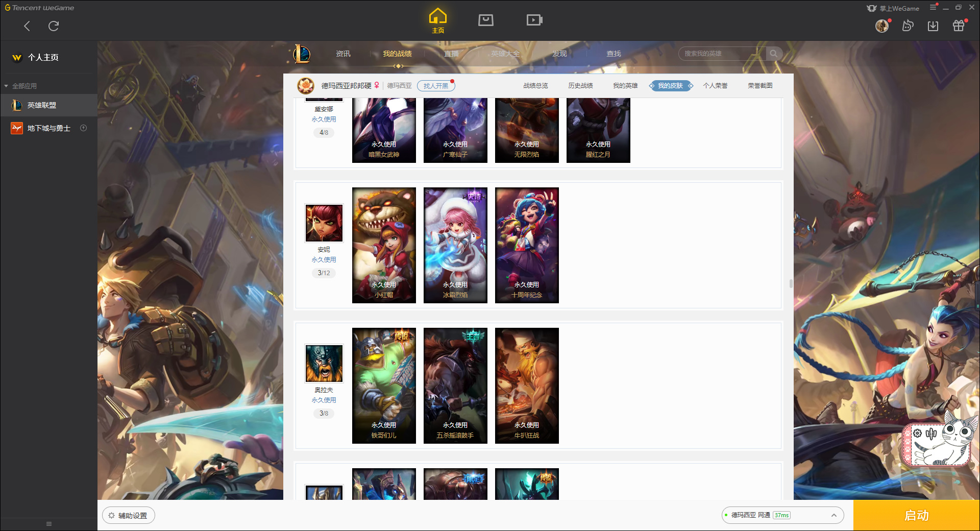Image resolution: width=980 pixels, height=531 pixels.
Task: Click the 4/8 skin count badge
Action: 324,133
